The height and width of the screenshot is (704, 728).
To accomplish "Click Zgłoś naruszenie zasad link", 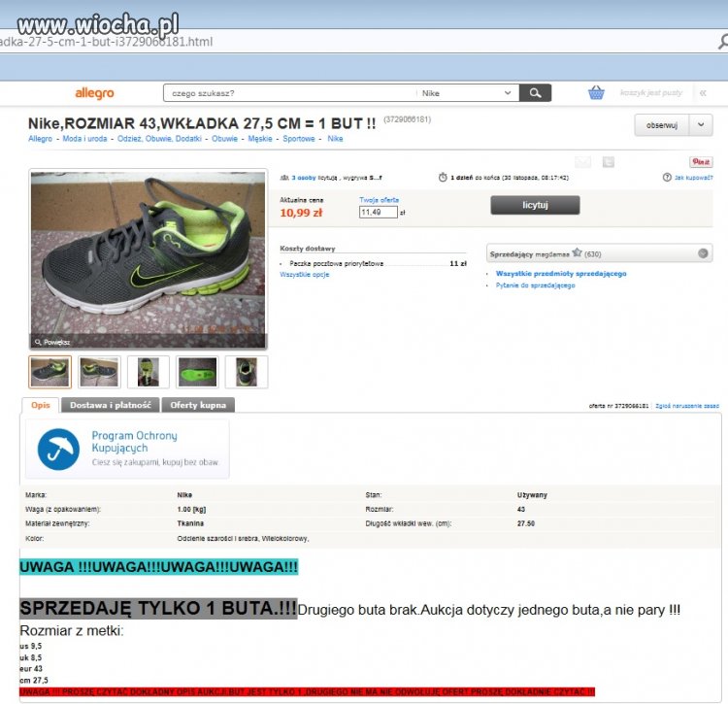I will [687, 406].
